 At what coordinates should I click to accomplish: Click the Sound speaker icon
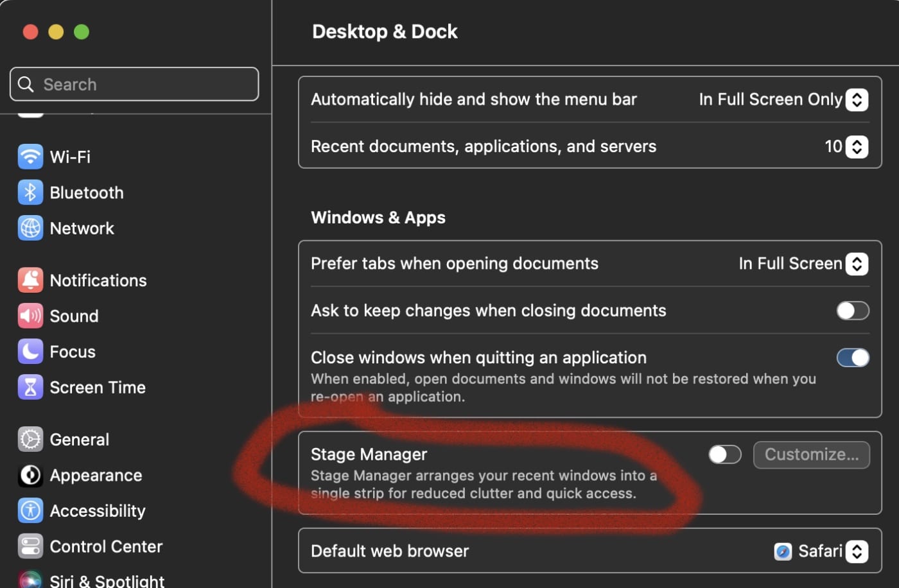click(x=30, y=316)
